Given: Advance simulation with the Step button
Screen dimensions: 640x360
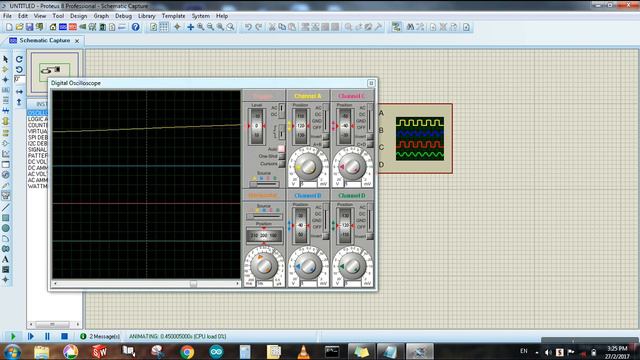Looking at the screenshot, I should (x=31, y=336).
